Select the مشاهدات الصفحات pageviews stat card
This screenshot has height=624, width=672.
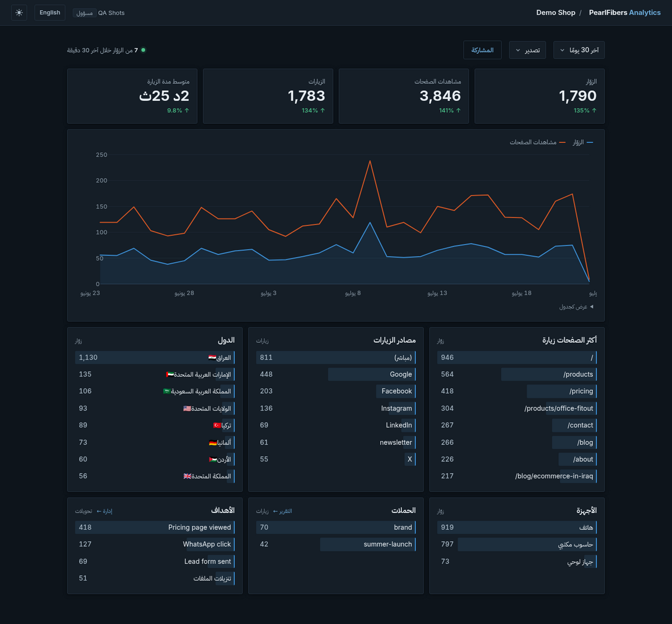click(403, 96)
